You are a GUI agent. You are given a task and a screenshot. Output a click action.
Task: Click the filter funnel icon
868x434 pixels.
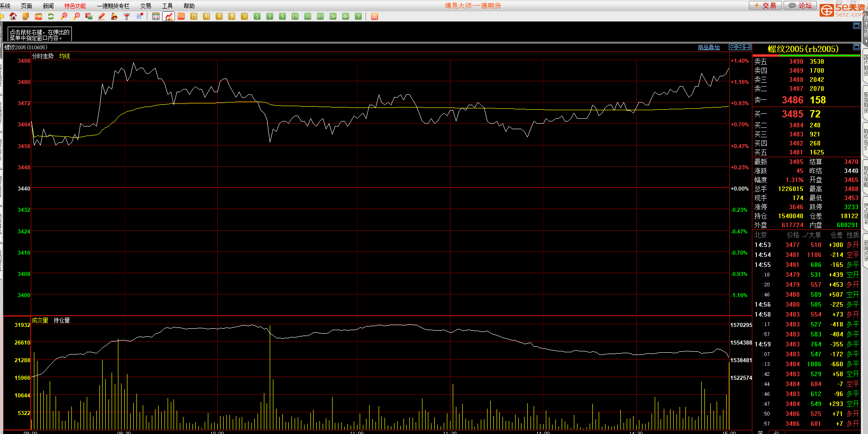tap(127, 16)
